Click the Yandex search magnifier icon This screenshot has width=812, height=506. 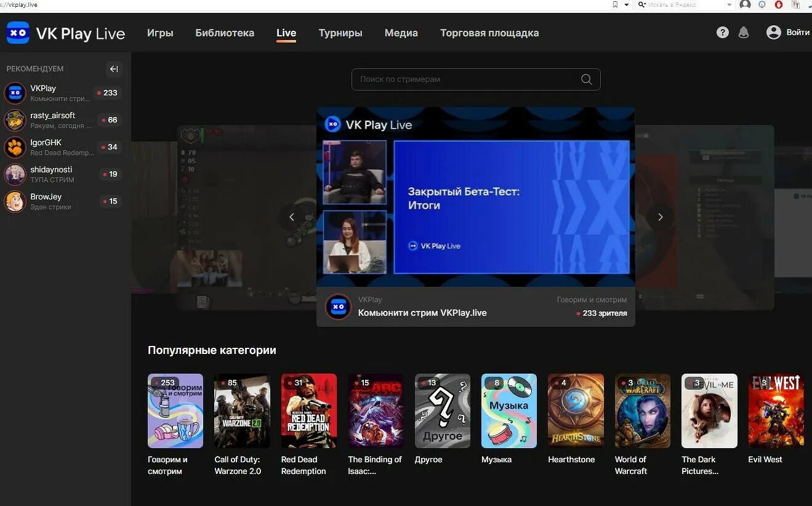(641, 4)
